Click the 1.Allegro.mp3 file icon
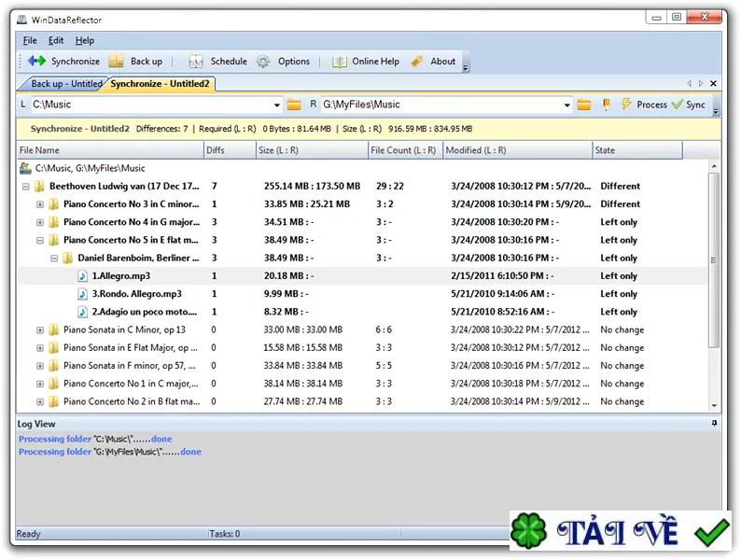 point(83,276)
